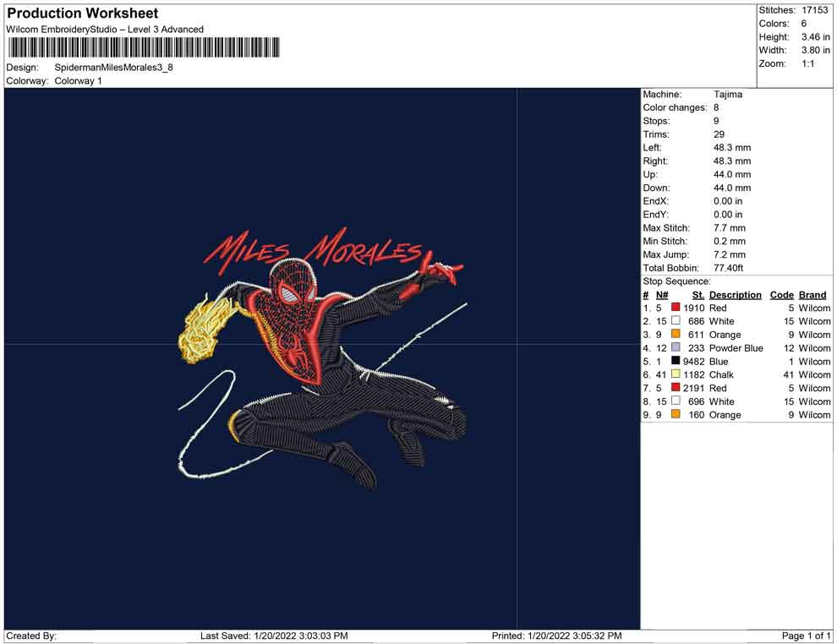Select the Chalk yellow swatch in stop 6
The height and width of the screenshot is (644, 837).
[x=676, y=374]
